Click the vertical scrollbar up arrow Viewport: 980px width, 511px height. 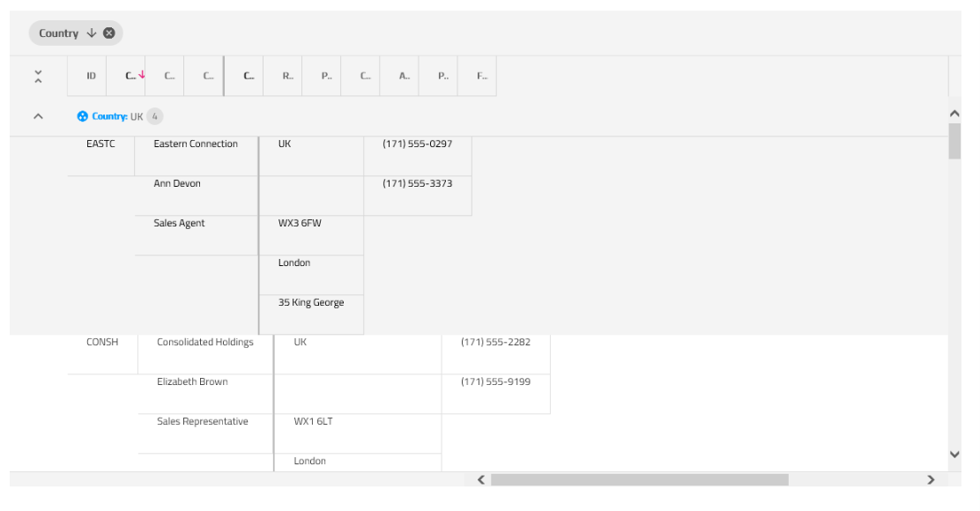point(954,113)
